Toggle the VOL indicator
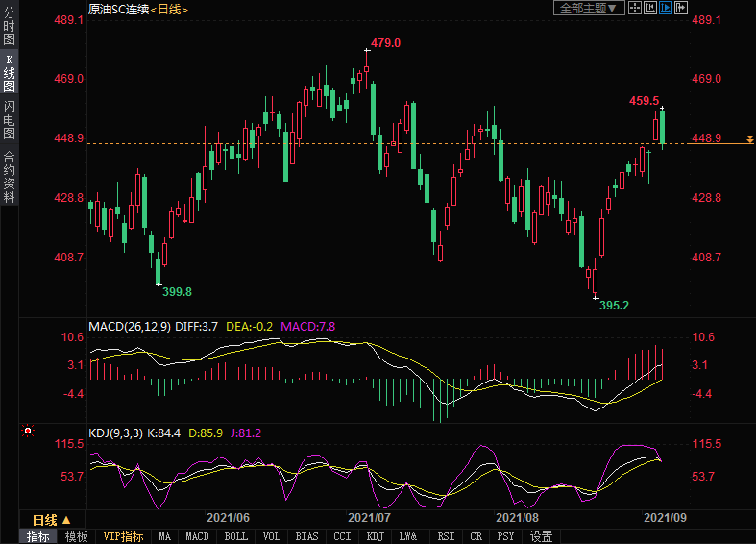Viewport: 756px width, 544px height. 272,536
